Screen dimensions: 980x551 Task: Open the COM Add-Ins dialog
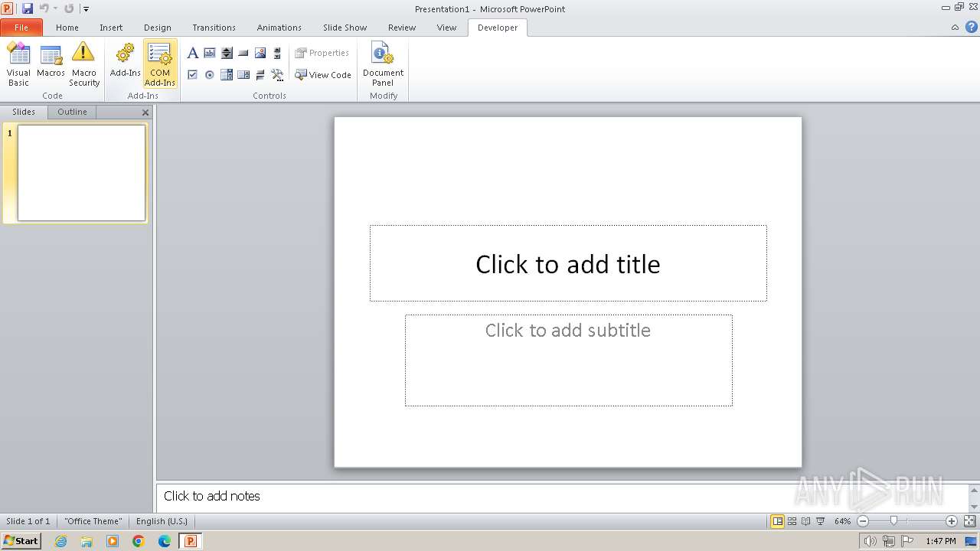(x=160, y=64)
